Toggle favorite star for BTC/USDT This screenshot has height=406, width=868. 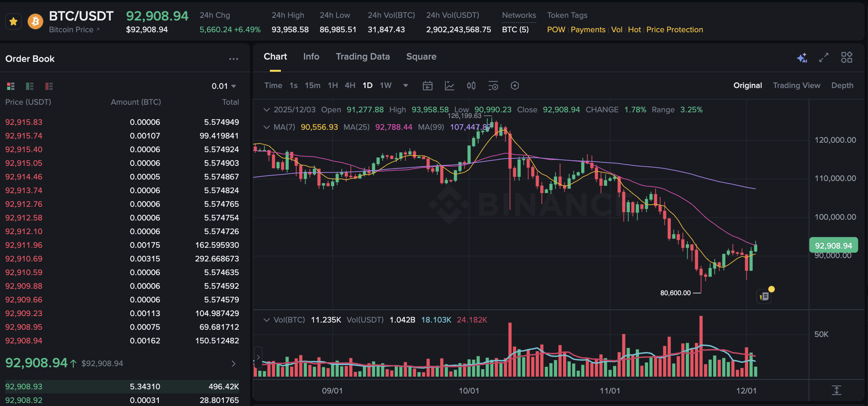[x=13, y=22]
